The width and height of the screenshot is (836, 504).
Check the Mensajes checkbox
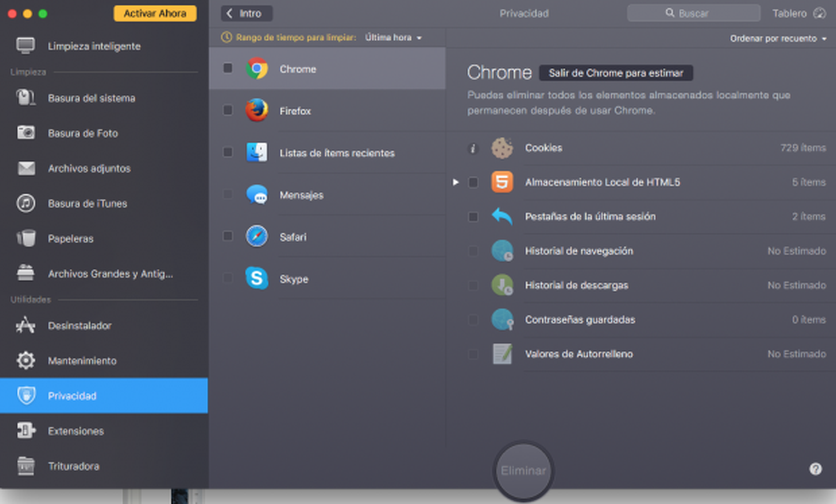(228, 194)
